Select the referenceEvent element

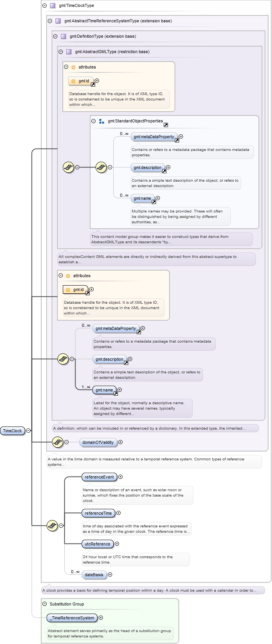(x=99, y=477)
